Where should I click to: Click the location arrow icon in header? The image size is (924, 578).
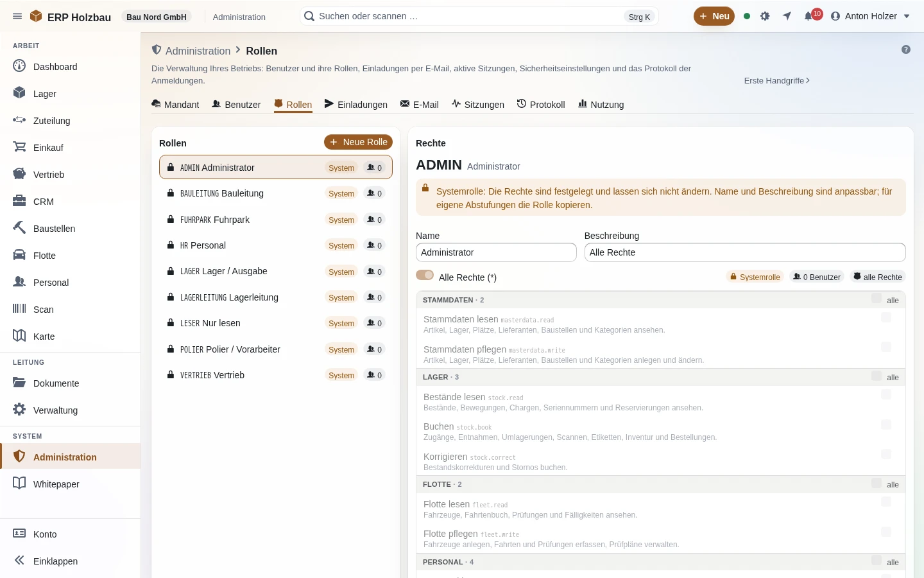787,16
